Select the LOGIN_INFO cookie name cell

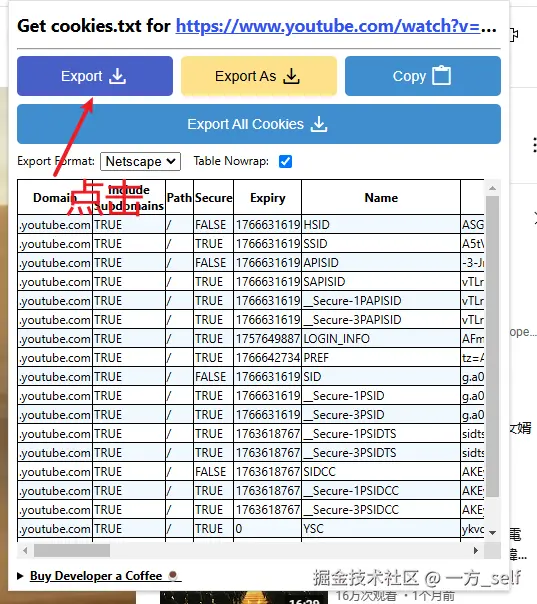[381, 339]
